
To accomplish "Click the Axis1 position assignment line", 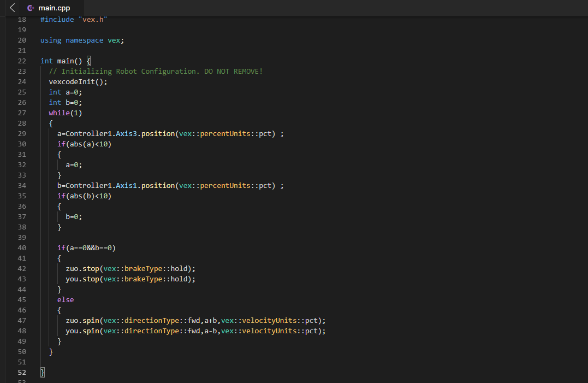I will tap(170, 185).
